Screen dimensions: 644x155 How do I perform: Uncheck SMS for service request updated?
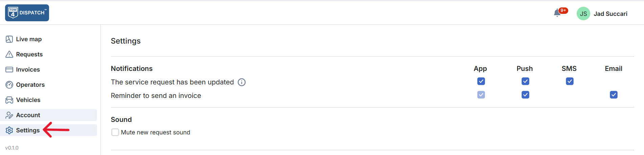[x=570, y=81]
